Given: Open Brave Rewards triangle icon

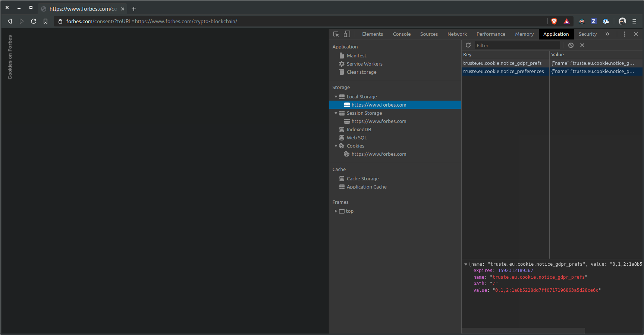Looking at the screenshot, I should click(566, 21).
